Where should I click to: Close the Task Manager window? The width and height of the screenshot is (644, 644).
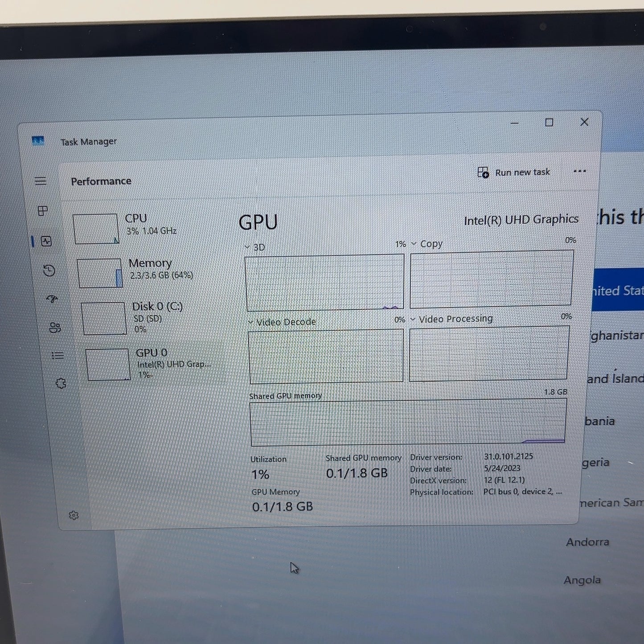[584, 122]
